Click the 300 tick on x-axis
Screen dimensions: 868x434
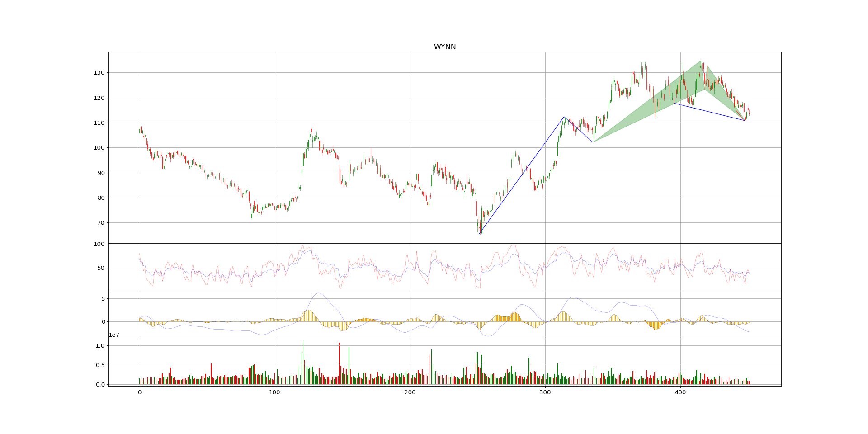coord(545,393)
